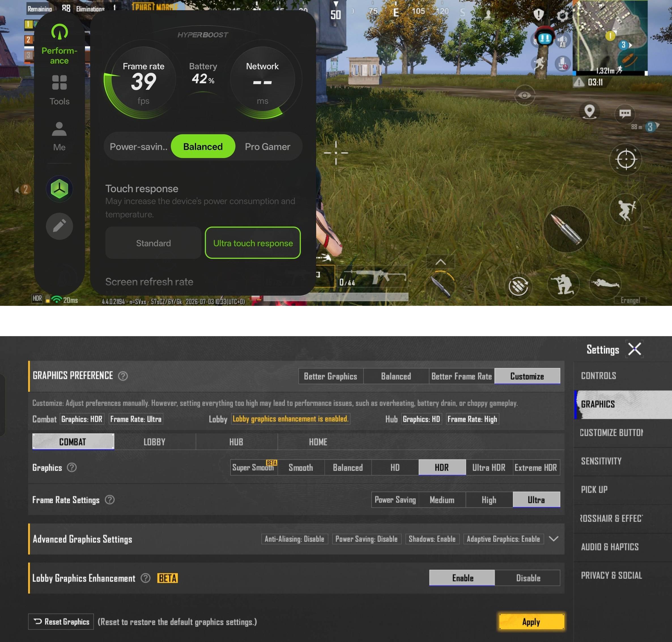Viewport: 672px width, 642px height.
Task: Tap the jump action icon
Action: click(626, 210)
